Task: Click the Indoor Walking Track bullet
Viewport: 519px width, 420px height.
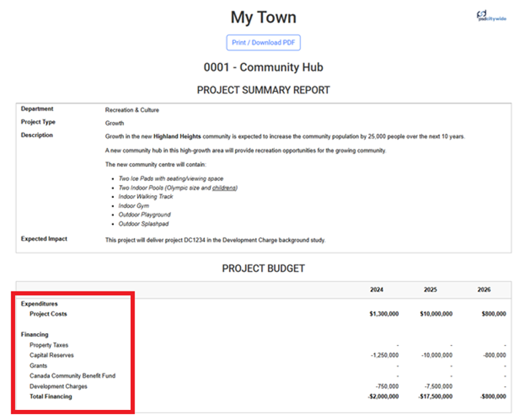Action: click(x=145, y=197)
